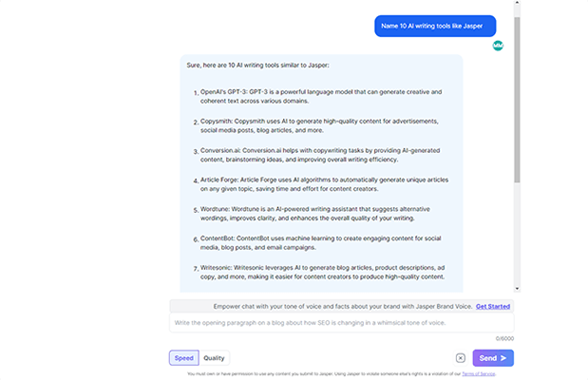Click the MM user avatar
Screen dimensions: 588x380
pos(498,46)
